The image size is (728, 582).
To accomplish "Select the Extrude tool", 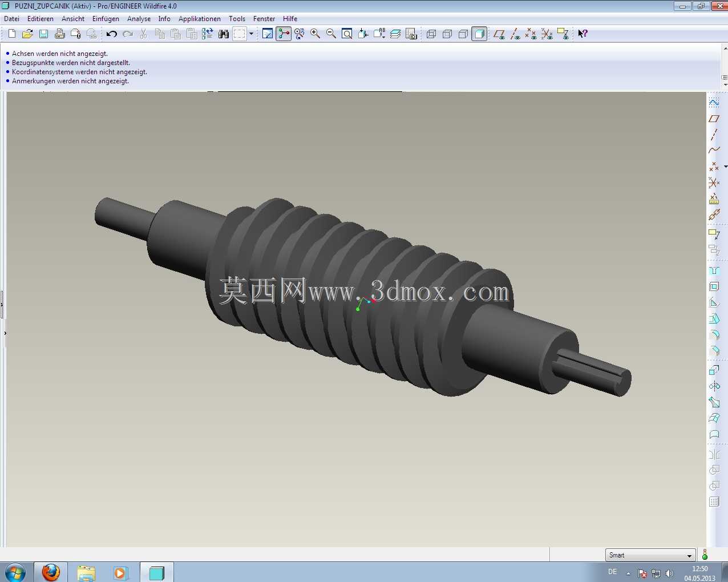I will [x=714, y=370].
